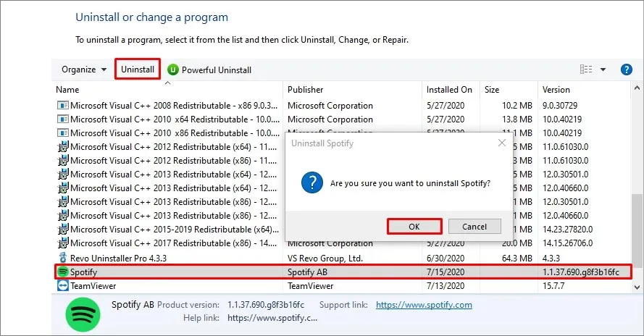The height and width of the screenshot is (336, 644).
Task: Click Revo install date 6/30/2020
Action: click(446, 258)
